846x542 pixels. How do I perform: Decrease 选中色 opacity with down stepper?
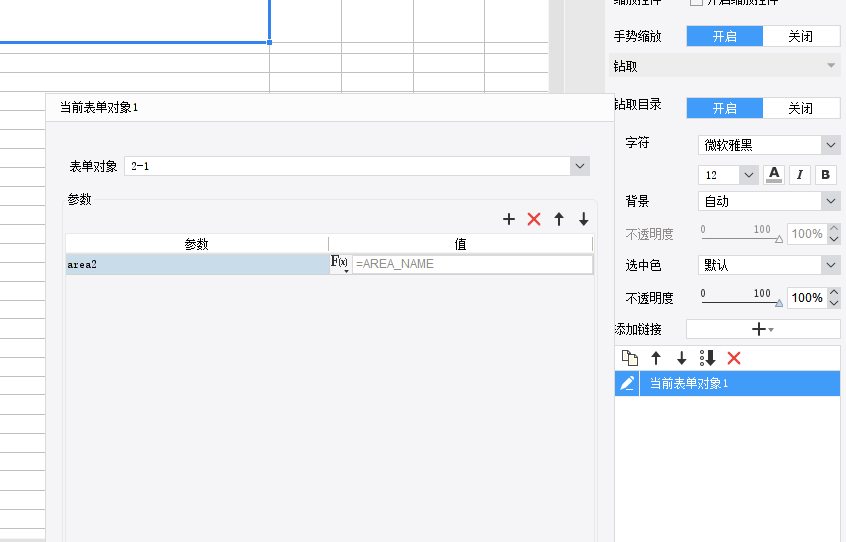click(x=834, y=303)
